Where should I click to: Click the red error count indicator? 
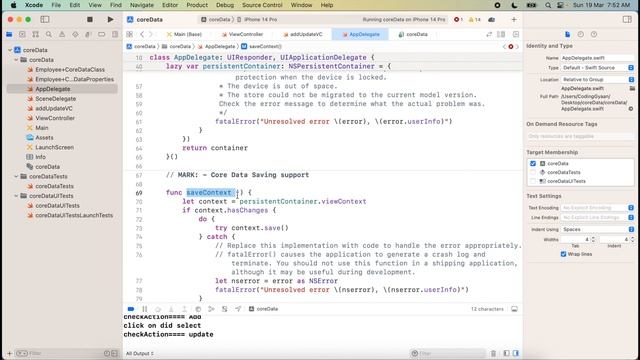click(458, 19)
